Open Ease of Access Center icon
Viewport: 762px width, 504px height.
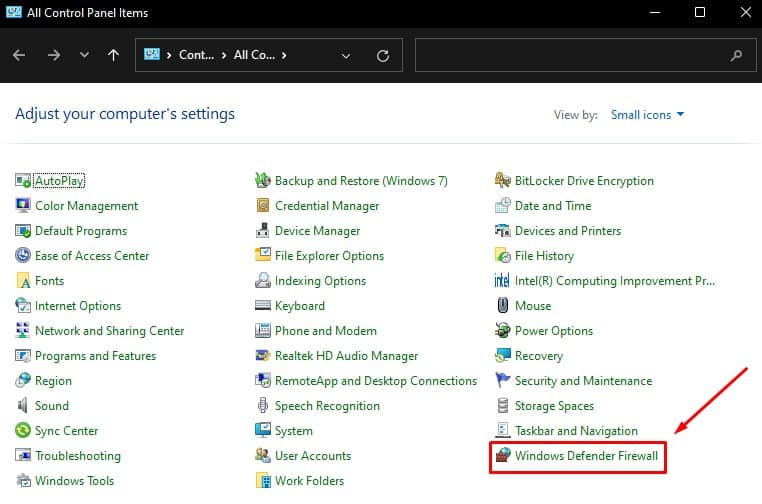(x=23, y=256)
